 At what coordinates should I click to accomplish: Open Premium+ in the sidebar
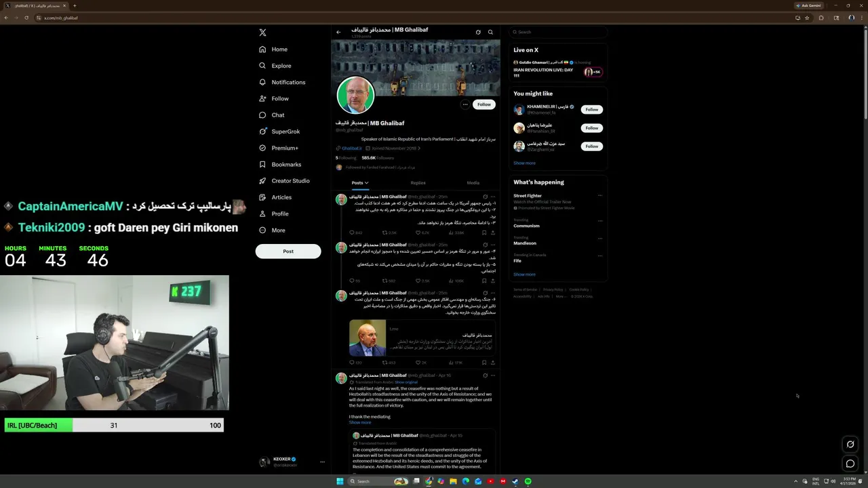point(278,148)
